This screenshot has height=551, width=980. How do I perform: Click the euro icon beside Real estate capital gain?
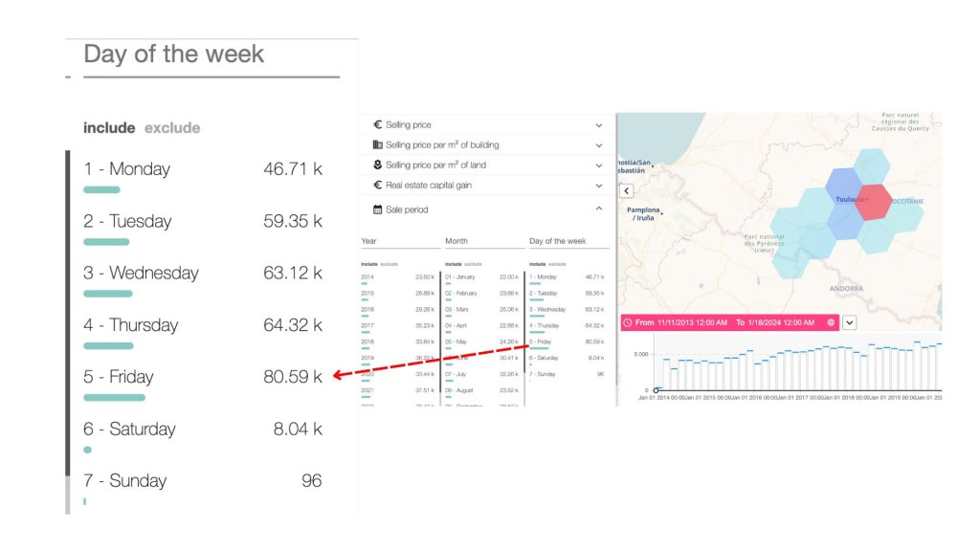pos(377,186)
